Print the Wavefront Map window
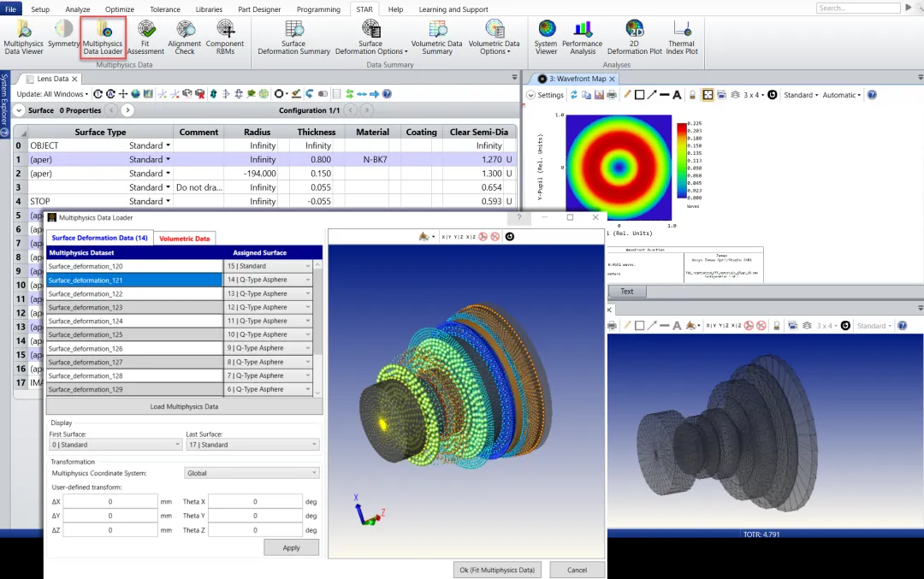924x579 pixels. [610, 95]
